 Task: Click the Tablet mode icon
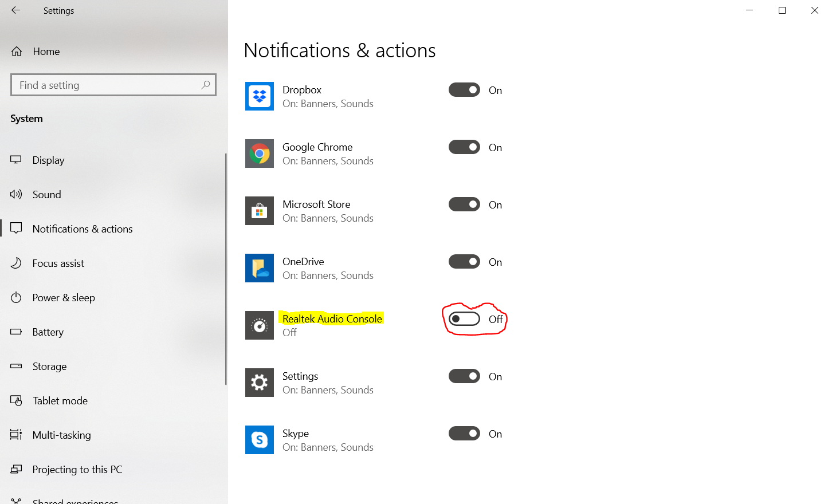16,400
